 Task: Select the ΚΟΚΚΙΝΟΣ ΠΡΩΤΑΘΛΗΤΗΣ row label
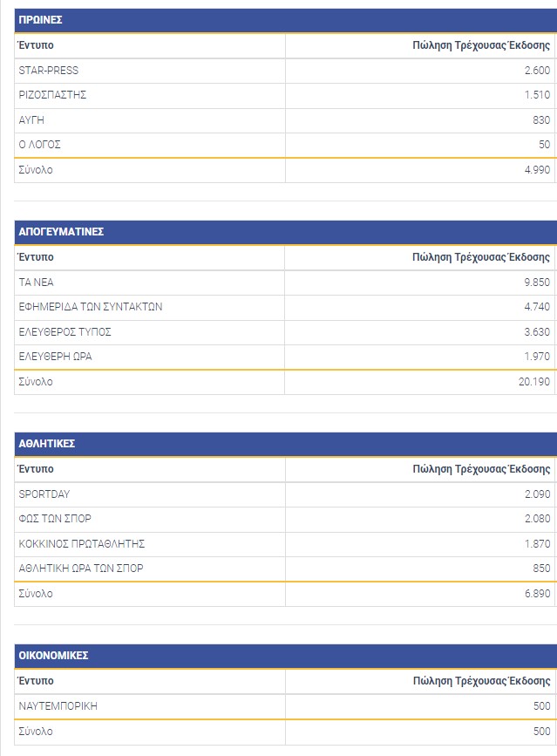(x=81, y=544)
